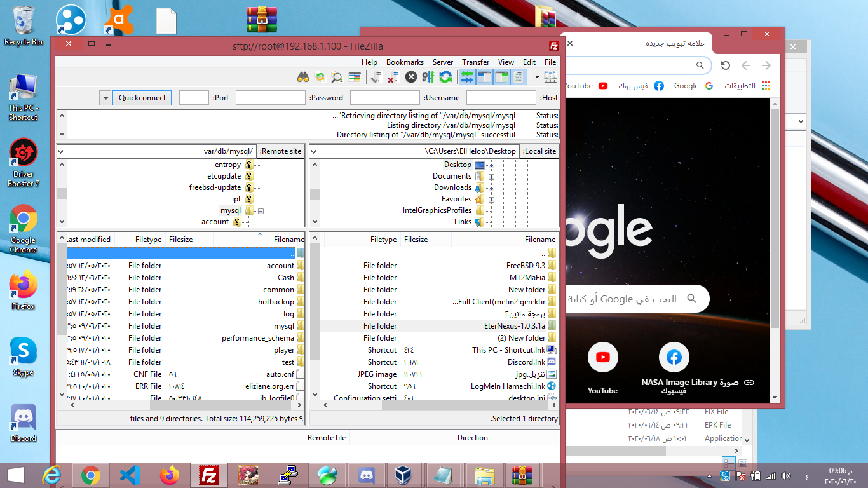Image resolution: width=868 pixels, height=488 pixels.
Task: Focus the Password input field
Action: [x=271, y=98]
